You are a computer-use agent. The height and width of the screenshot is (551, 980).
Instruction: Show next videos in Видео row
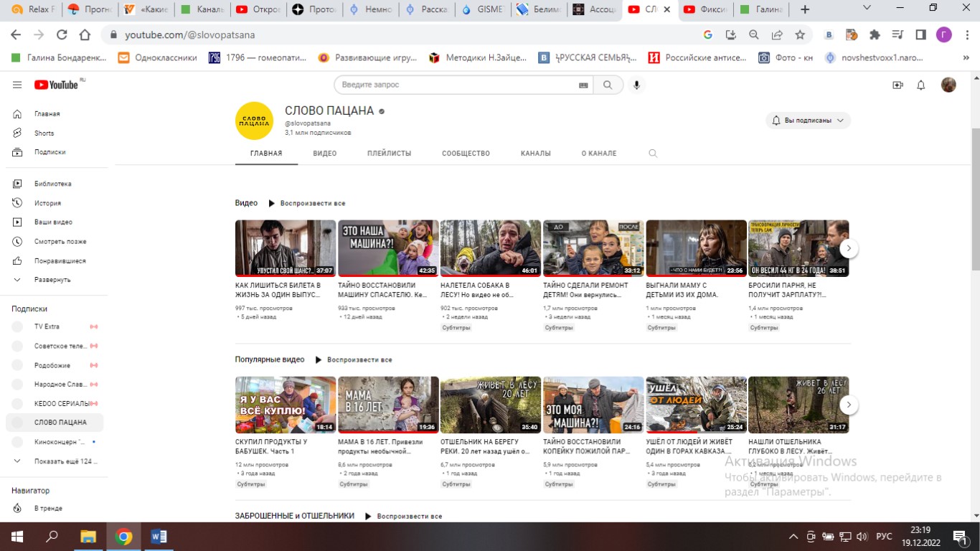849,248
